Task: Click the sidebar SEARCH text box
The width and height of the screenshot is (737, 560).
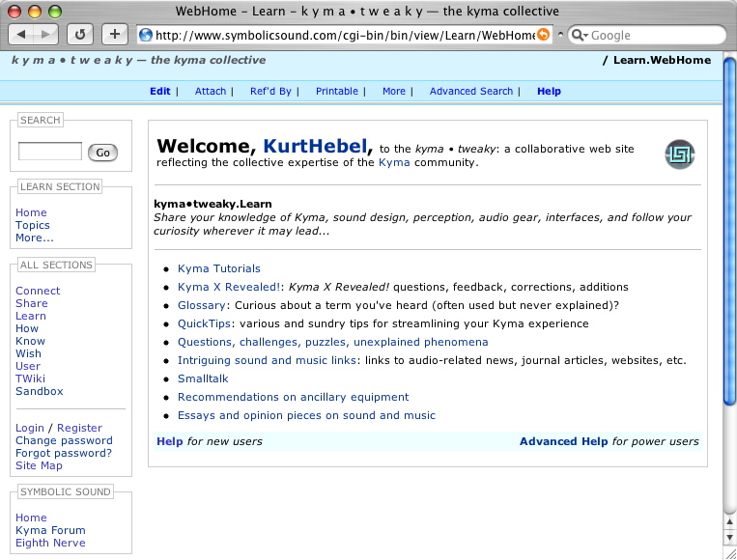Action: pyautogui.click(x=50, y=152)
